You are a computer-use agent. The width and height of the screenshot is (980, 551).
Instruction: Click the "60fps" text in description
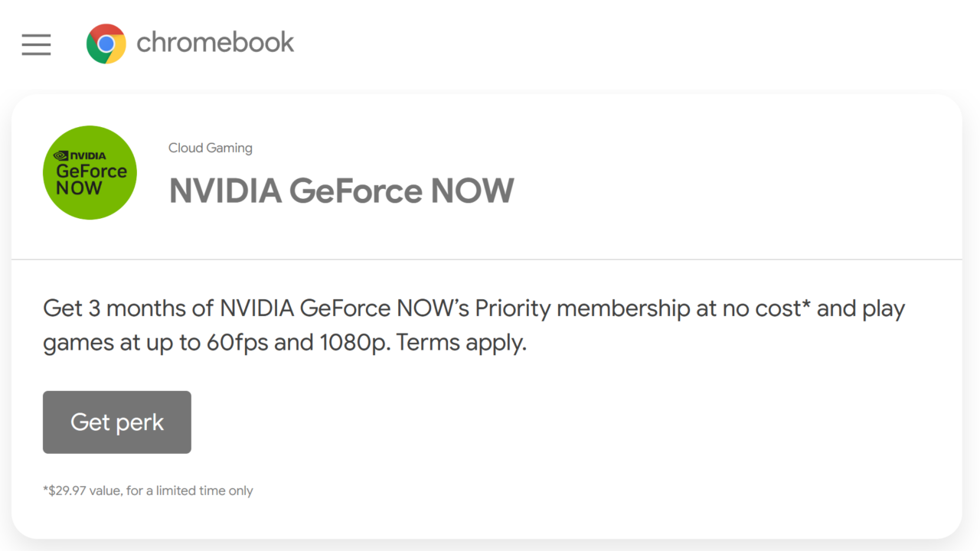[237, 343]
